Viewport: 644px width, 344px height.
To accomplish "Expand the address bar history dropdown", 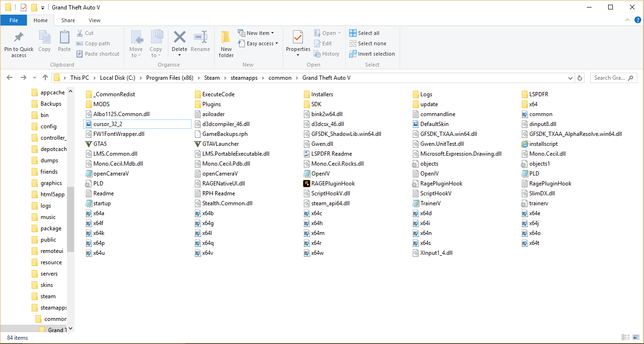I will [x=570, y=78].
